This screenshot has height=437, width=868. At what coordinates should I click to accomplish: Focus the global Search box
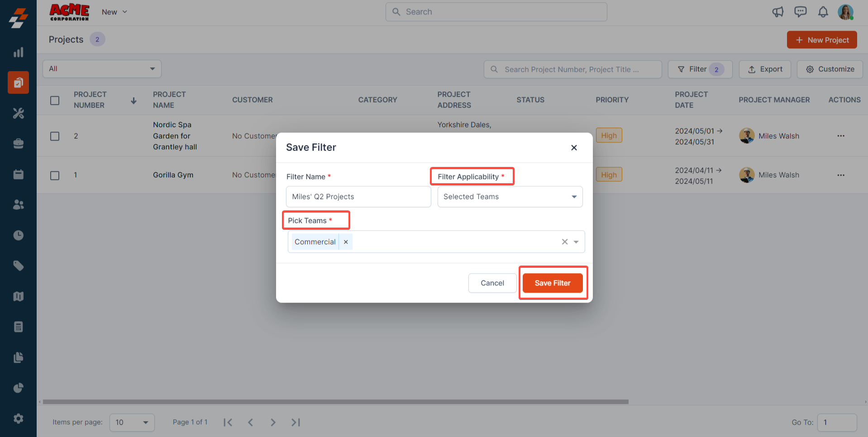coord(496,12)
